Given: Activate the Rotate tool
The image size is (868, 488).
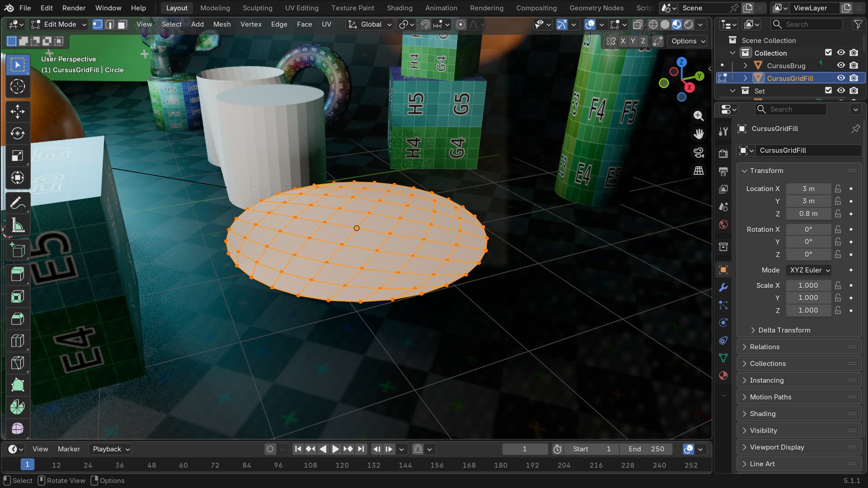Looking at the screenshot, I should 18,134.
